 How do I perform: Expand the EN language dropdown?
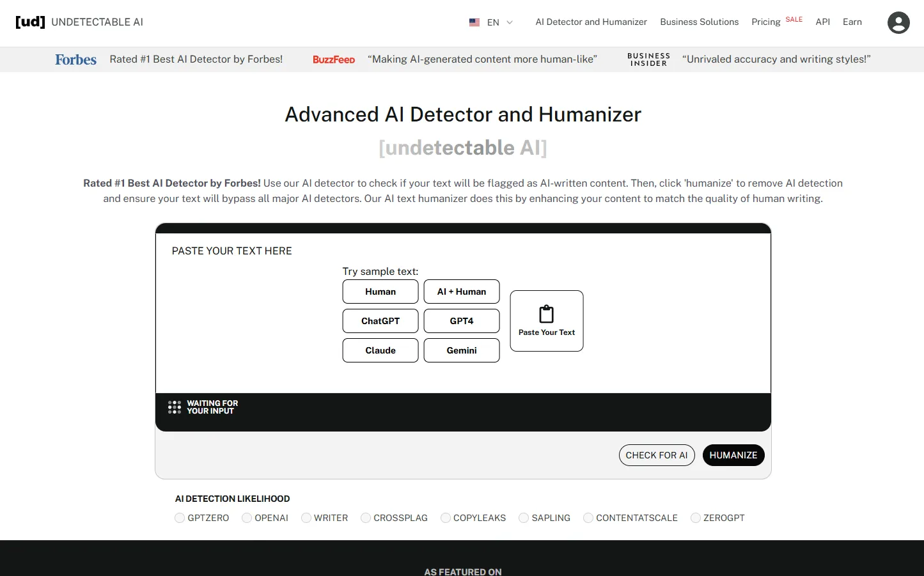510,22
